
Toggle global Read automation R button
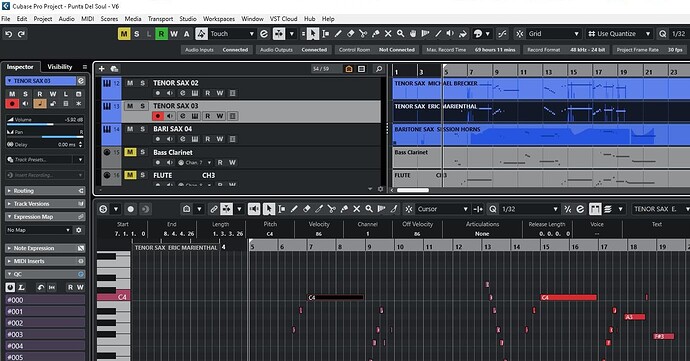point(161,34)
